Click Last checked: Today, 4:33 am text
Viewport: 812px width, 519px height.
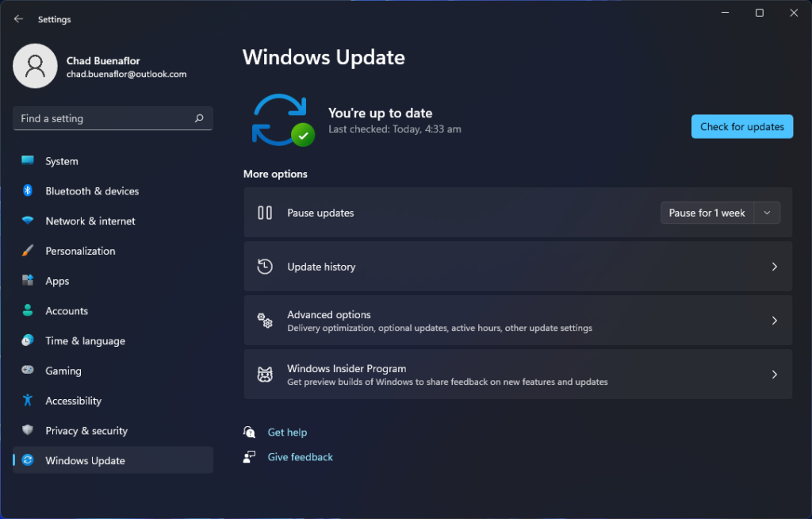(x=395, y=129)
